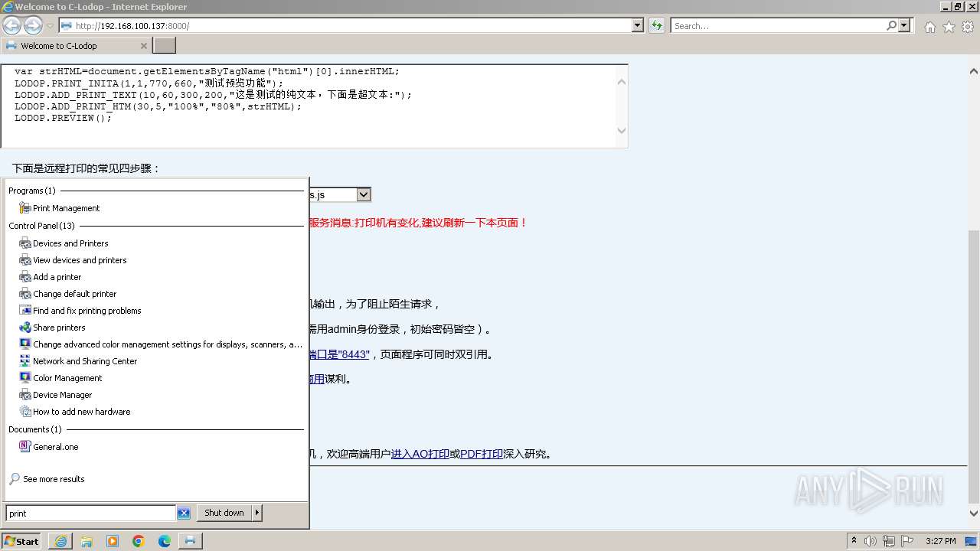Image resolution: width=980 pixels, height=551 pixels.
Task: Open Share printers entry
Action: pos(59,328)
